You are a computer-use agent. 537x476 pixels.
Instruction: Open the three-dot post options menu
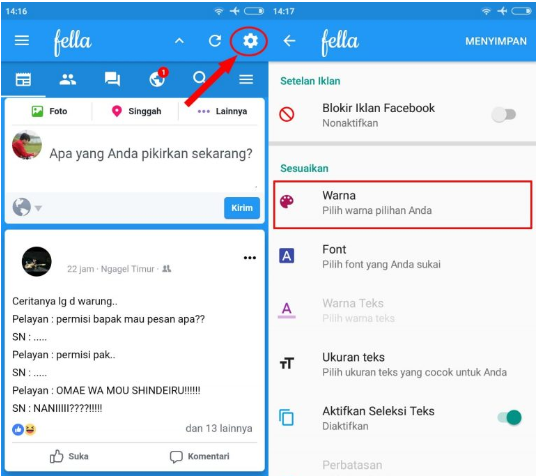[250, 258]
